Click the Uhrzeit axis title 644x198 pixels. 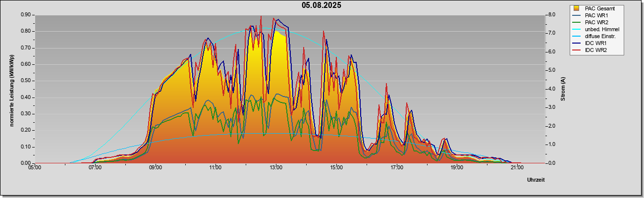tap(536, 180)
